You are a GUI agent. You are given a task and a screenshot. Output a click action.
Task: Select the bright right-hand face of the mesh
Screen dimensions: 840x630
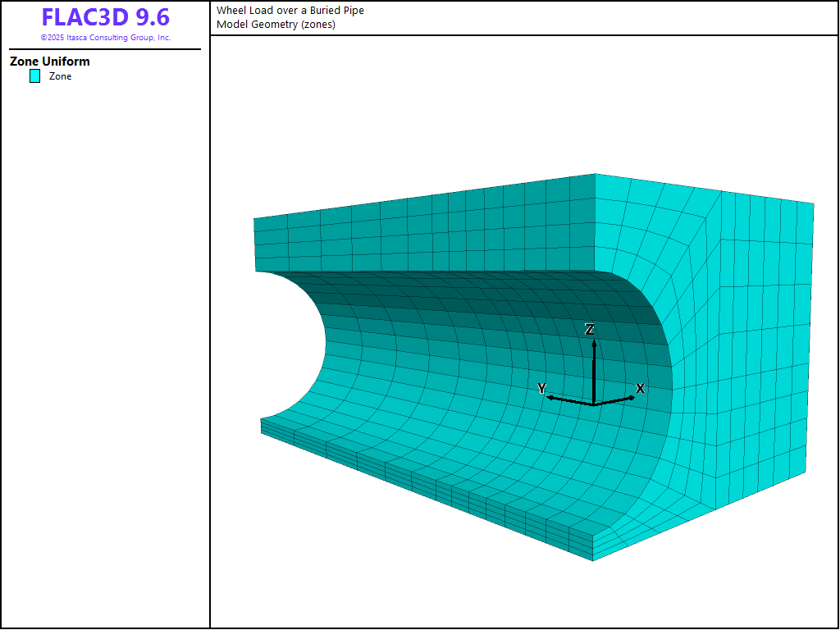(x=738, y=345)
